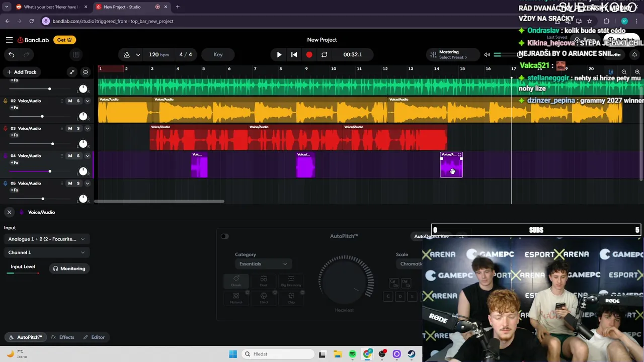Screen dimensions: 644x362
Task: Mute track 02 Voice/Audio
Action: pyautogui.click(x=70, y=101)
